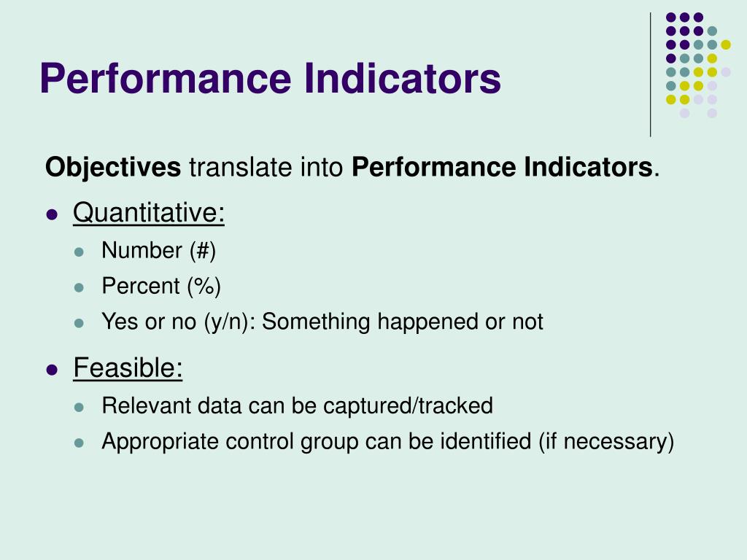The image size is (747, 560).
Task: Click the teal bullet beside Yes or no
Action: [79, 323]
